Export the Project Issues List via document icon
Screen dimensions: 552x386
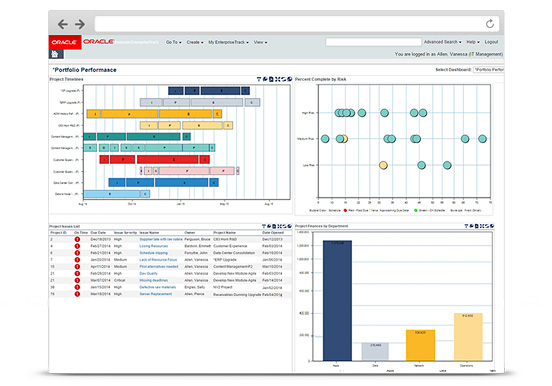(274, 226)
